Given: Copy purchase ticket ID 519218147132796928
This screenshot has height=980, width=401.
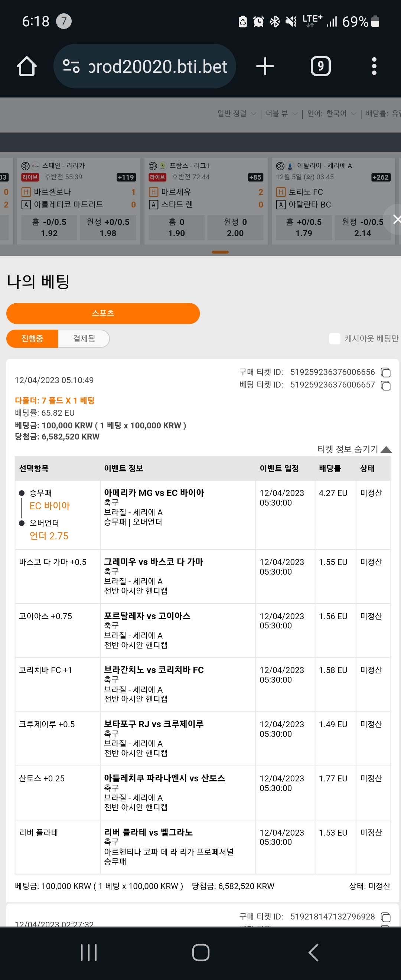Looking at the screenshot, I should click(x=386, y=917).
